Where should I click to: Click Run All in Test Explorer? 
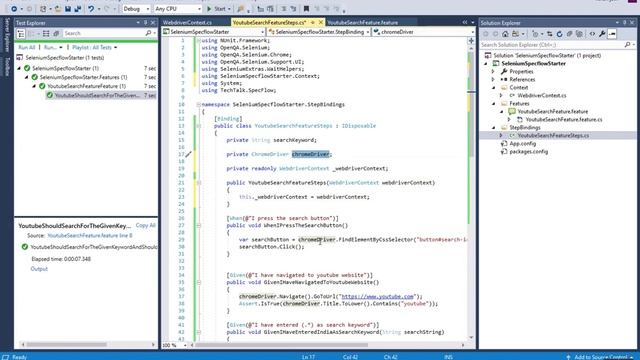[27, 47]
